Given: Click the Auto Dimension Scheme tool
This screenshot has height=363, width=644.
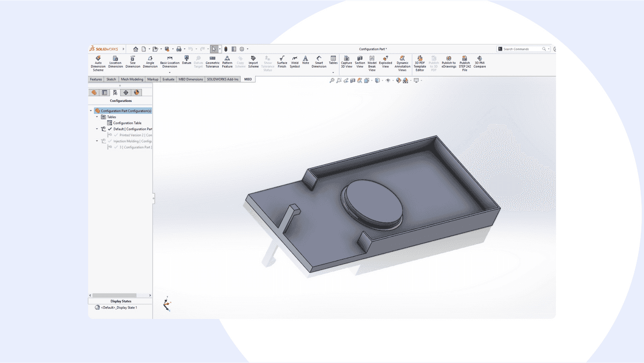Looking at the screenshot, I should [98, 63].
